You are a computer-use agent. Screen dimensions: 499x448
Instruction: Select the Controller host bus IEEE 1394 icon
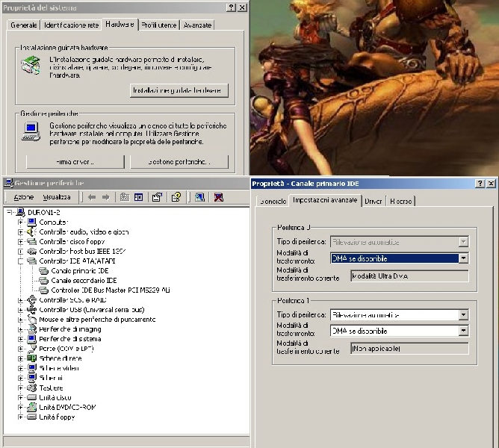[x=32, y=252]
